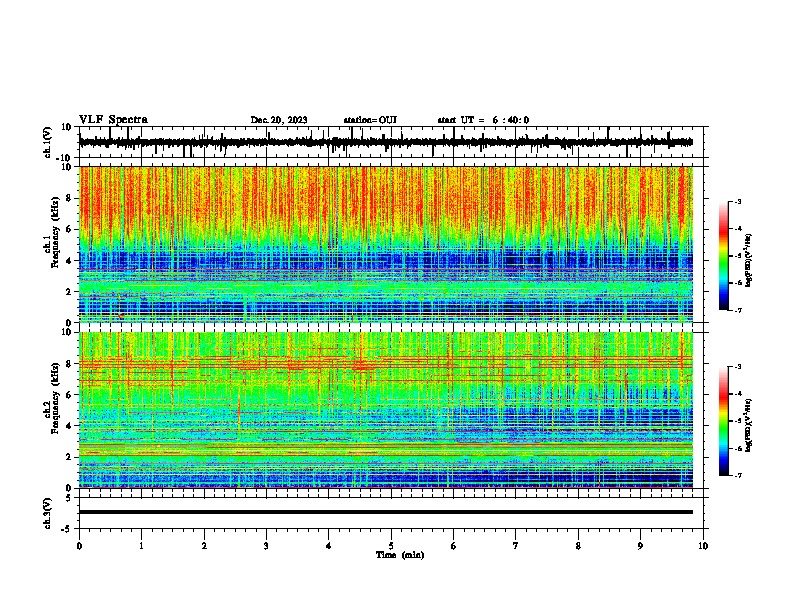
Task: Click the ch.2 colorbar log(PSD) unit label
Action: click(x=749, y=425)
